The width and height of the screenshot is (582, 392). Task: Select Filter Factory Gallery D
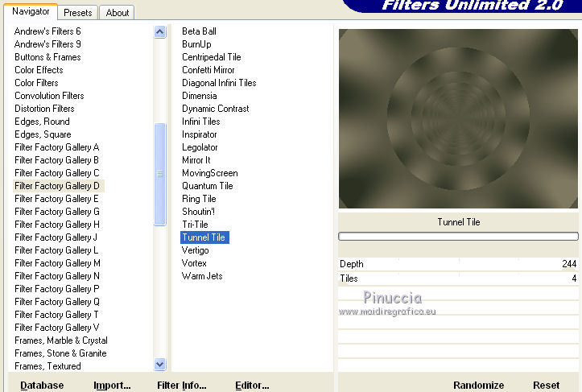[x=57, y=186]
